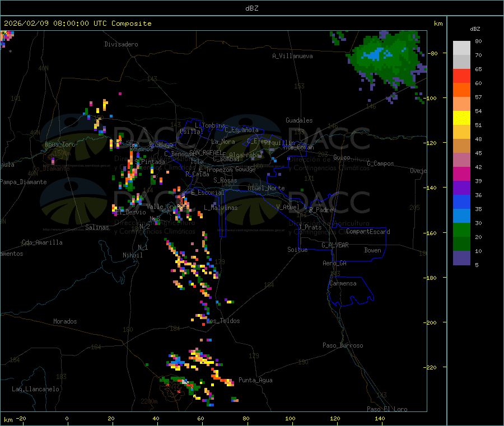Click the G_Campos label
The width and height of the screenshot is (504, 426).
coord(380,163)
